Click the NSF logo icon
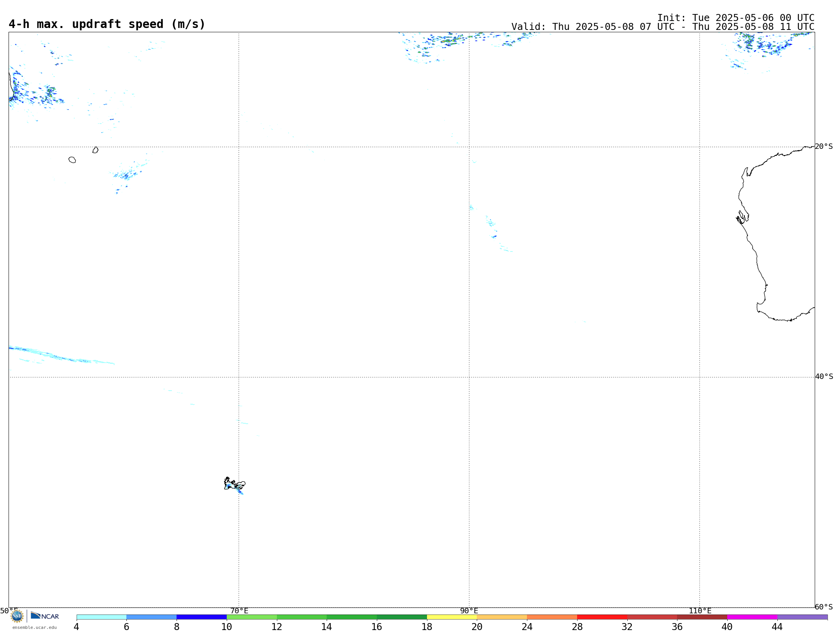840x632 pixels. coord(17,616)
